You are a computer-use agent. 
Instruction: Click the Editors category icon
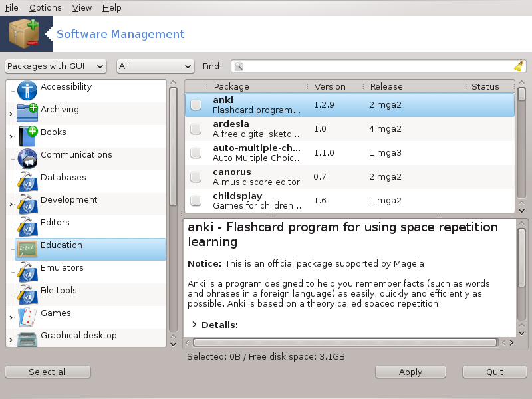click(27, 226)
